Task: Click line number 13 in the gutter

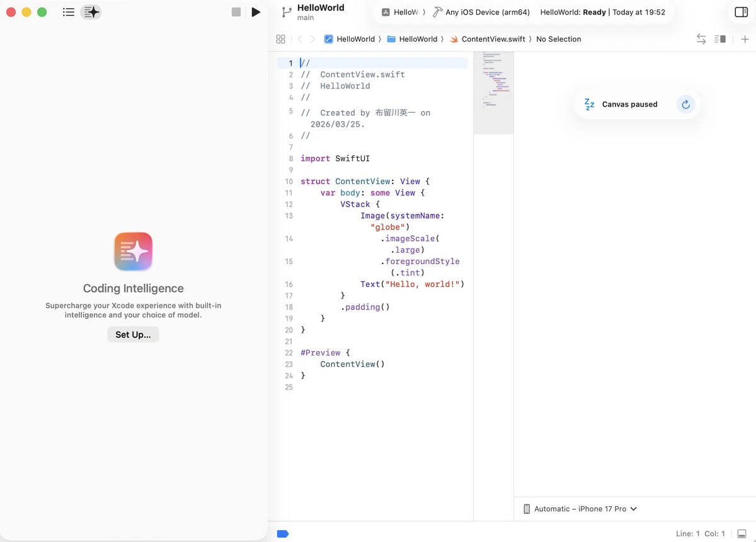Action: [289, 216]
